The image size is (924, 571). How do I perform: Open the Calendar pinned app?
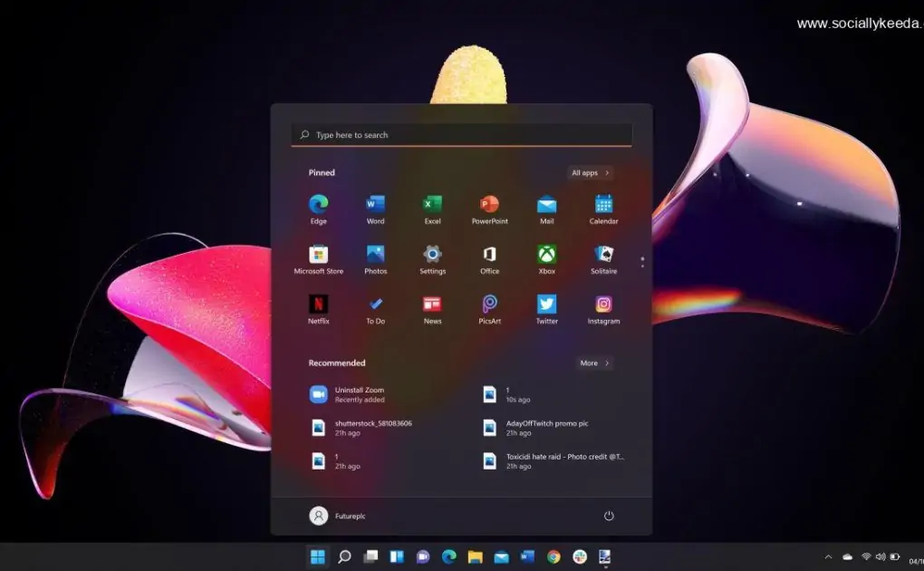603,209
